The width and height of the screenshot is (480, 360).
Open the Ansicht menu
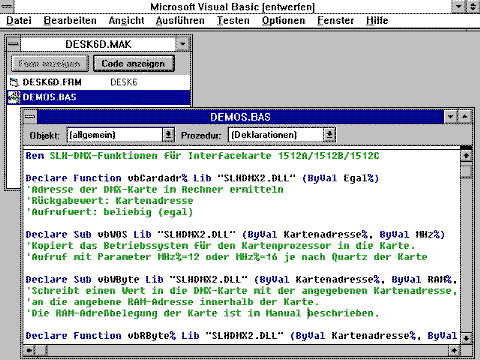click(127, 21)
